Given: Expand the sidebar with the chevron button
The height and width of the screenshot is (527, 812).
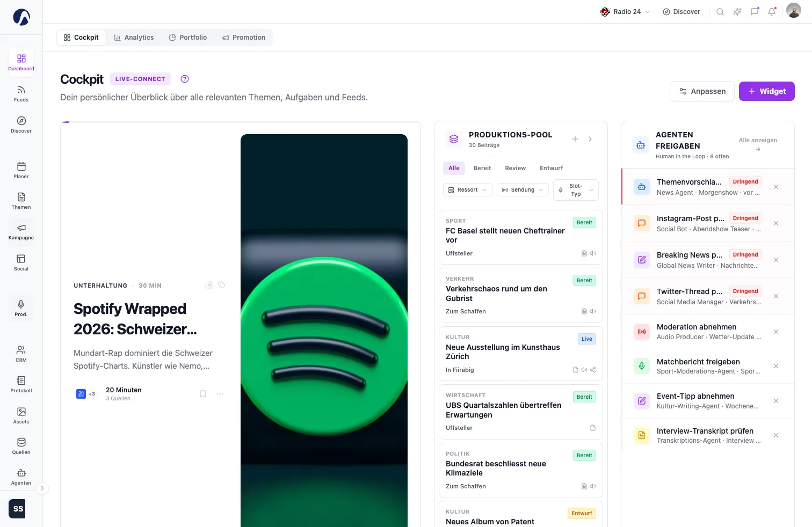Looking at the screenshot, I should click(x=42, y=488).
